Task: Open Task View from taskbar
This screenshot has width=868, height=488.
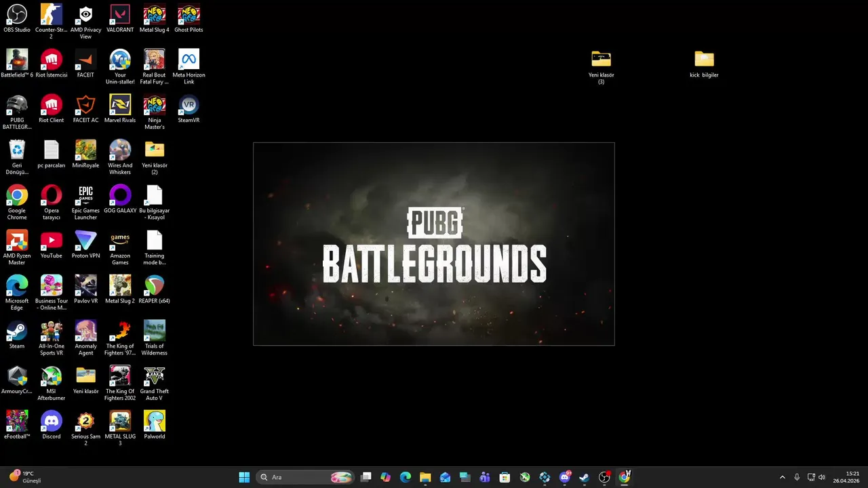Action: (366, 477)
